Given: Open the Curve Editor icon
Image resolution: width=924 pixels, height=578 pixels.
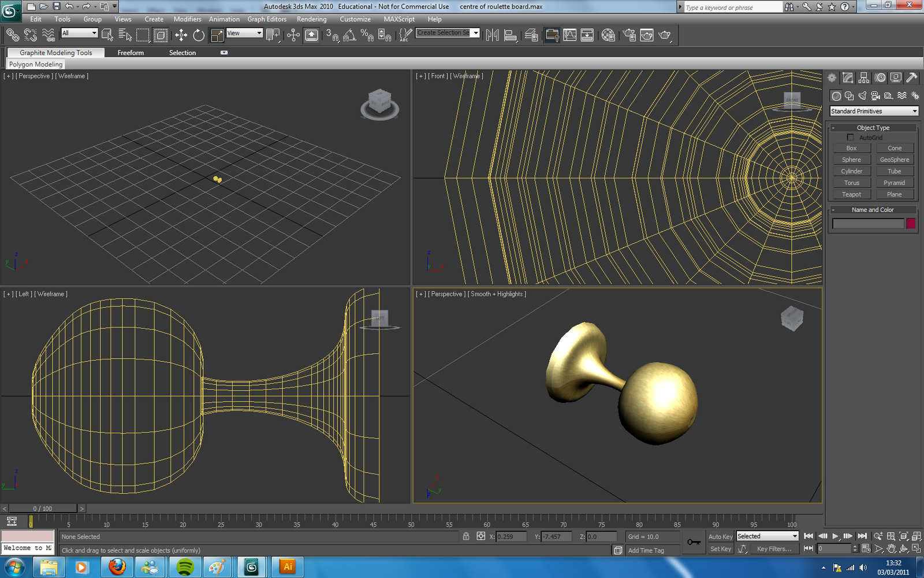Looking at the screenshot, I should tap(570, 35).
